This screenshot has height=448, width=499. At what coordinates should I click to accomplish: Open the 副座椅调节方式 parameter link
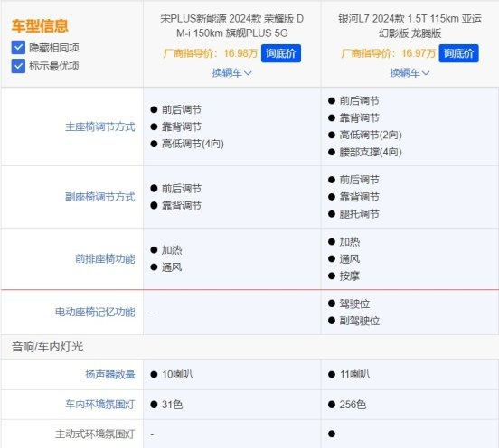[100, 197]
